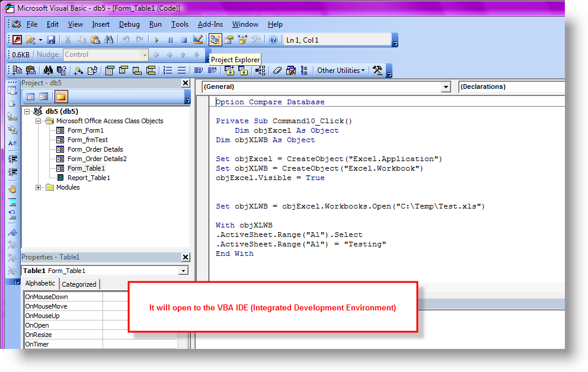
Task: Click the Help button icon
Action: (x=274, y=40)
